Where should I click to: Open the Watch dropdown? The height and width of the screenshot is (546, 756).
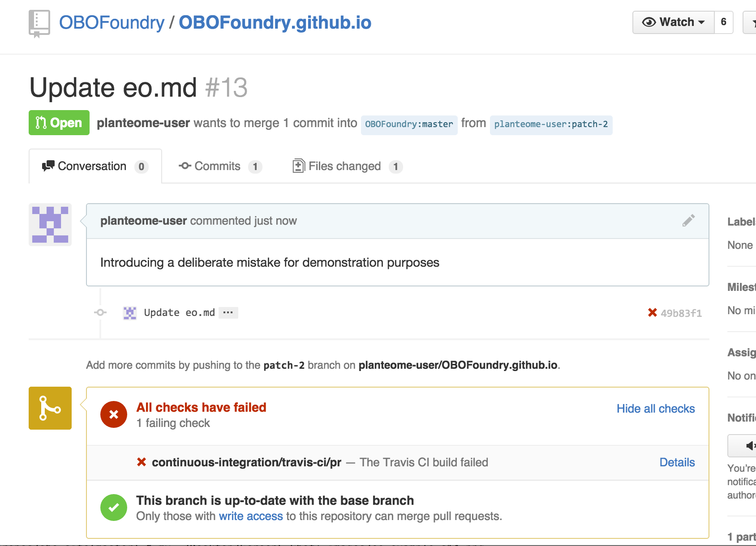(x=673, y=22)
